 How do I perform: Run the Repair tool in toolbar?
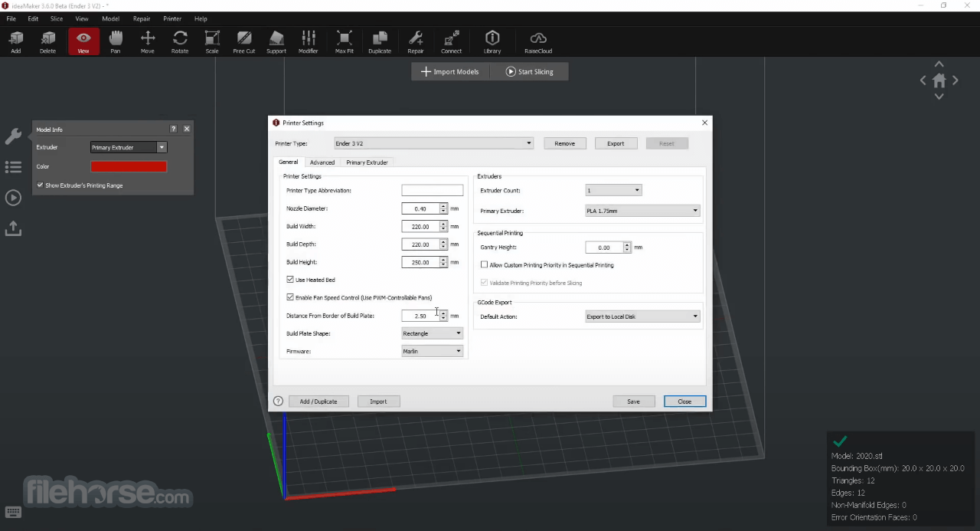[x=416, y=41]
